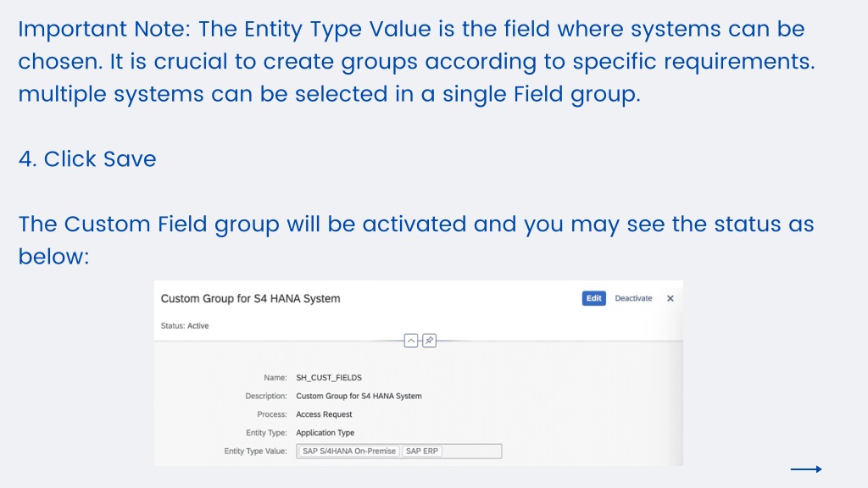This screenshot has height=488, width=868.
Task: Pin the header using the pin icon
Action: pyautogui.click(x=429, y=341)
